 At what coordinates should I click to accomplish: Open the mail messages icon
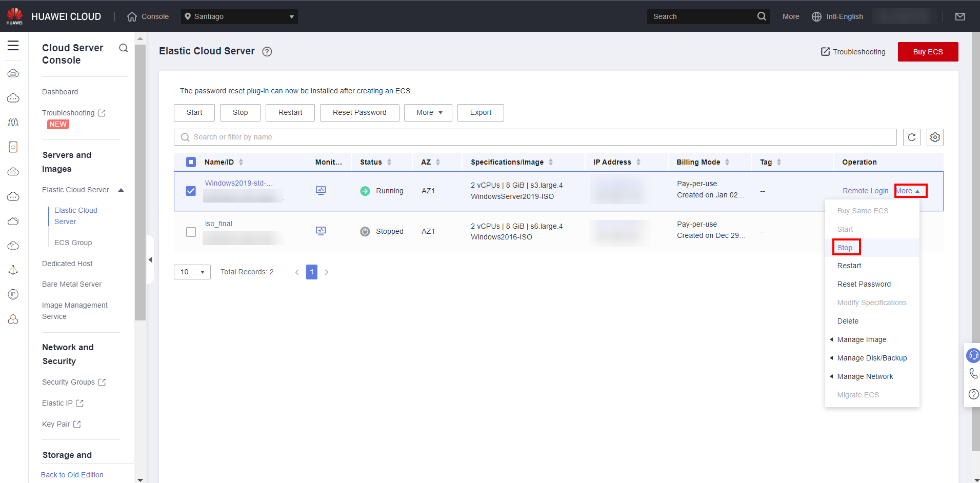(960, 16)
